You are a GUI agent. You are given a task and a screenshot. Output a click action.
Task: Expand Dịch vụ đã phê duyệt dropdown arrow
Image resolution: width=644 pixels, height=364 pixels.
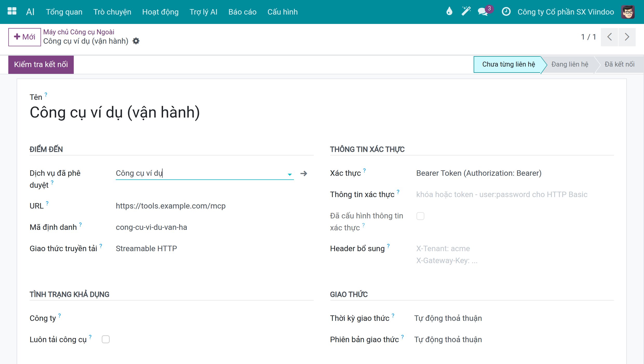290,174
